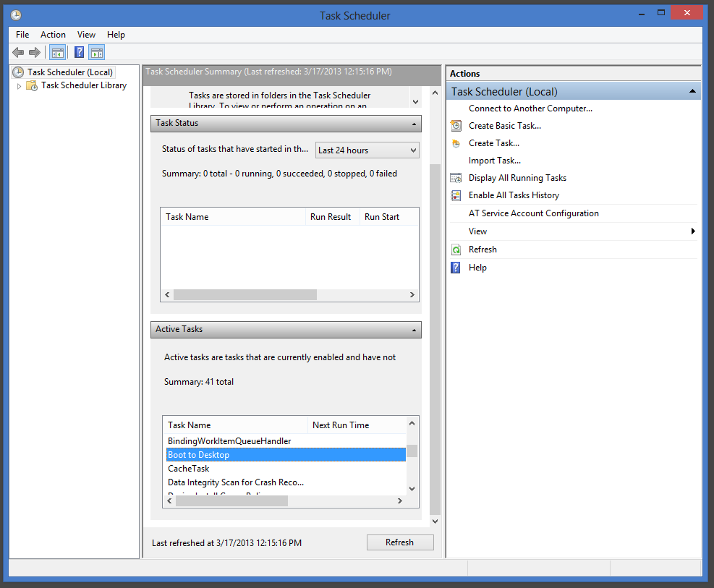Viewport: 714px width, 588px height.
Task: Click the Enable All Tasks History icon
Action: tap(456, 195)
